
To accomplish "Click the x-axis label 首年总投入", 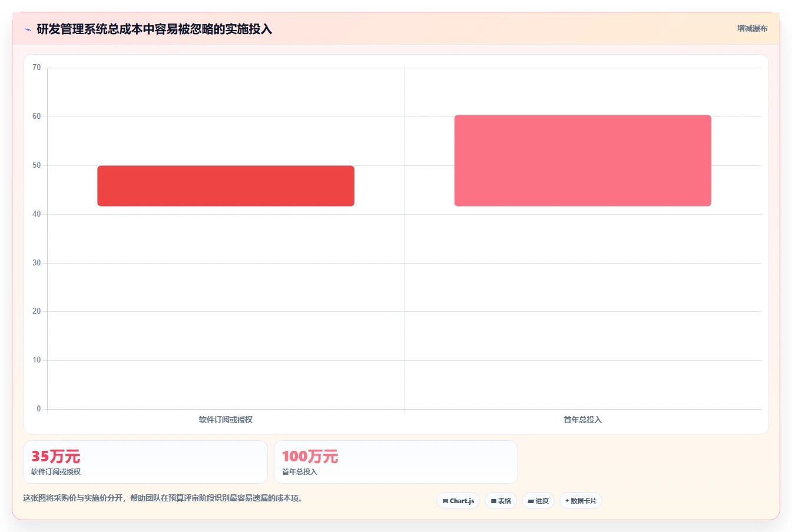I will 582,420.
